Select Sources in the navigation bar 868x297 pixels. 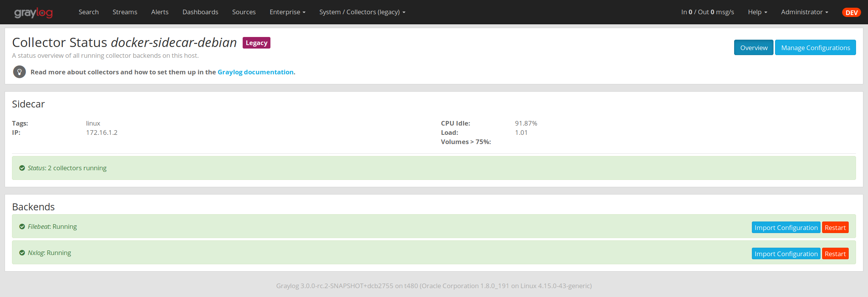coord(244,12)
